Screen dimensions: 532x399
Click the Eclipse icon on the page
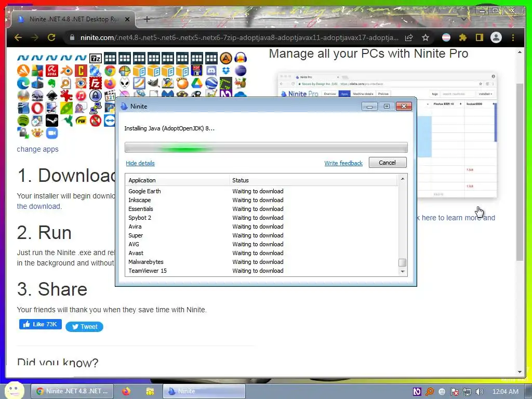pyautogui.click(x=240, y=71)
